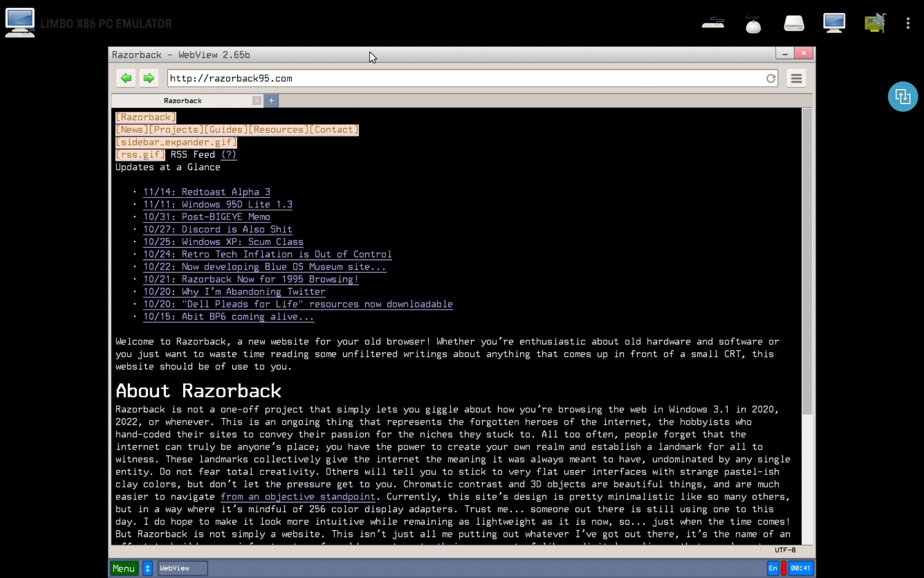
Task: Open 10/15: Abit BP6 coming alive link
Action: 229,317
